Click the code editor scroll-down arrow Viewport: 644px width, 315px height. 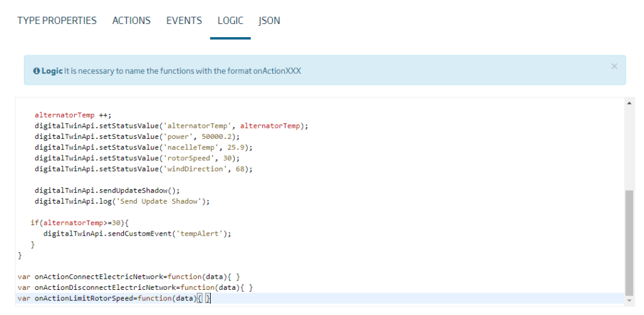[629, 301]
